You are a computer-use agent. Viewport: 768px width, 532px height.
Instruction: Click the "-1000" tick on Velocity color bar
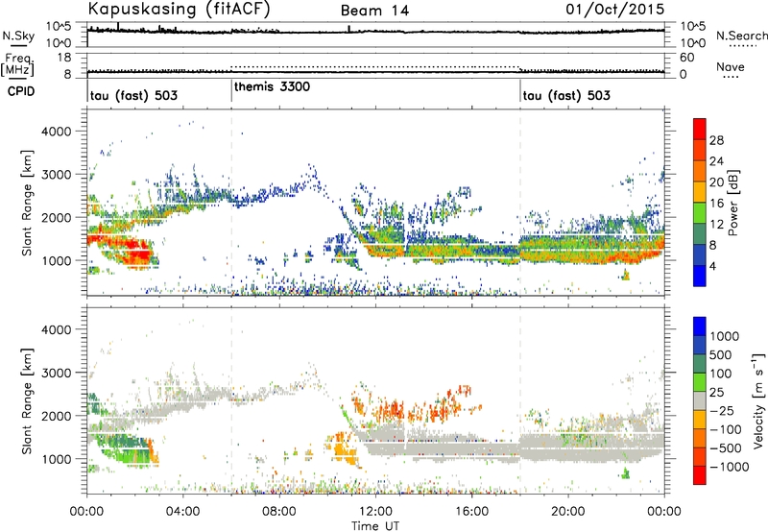coord(730,467)
